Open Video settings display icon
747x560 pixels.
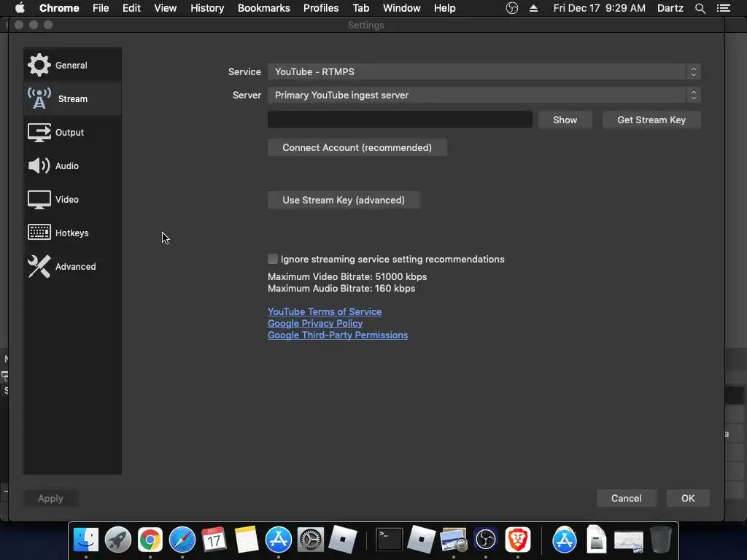click(x=39, y=200)
